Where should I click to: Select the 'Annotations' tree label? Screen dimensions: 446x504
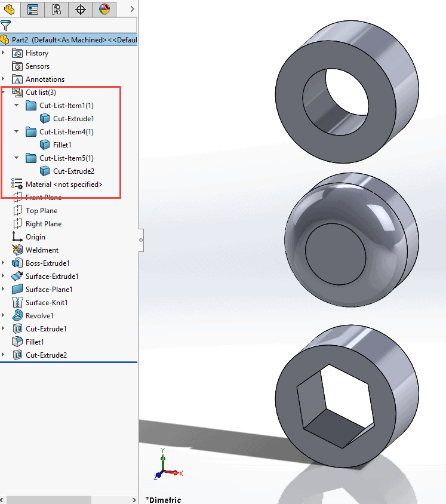coord(45,79)
